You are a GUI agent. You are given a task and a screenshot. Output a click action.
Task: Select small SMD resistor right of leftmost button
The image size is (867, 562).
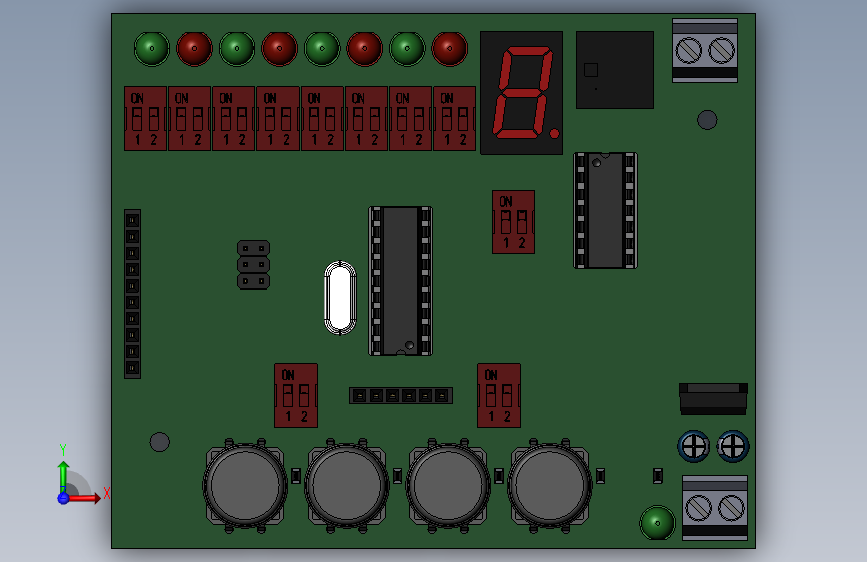pyautogui.click(x=296, y=476)
